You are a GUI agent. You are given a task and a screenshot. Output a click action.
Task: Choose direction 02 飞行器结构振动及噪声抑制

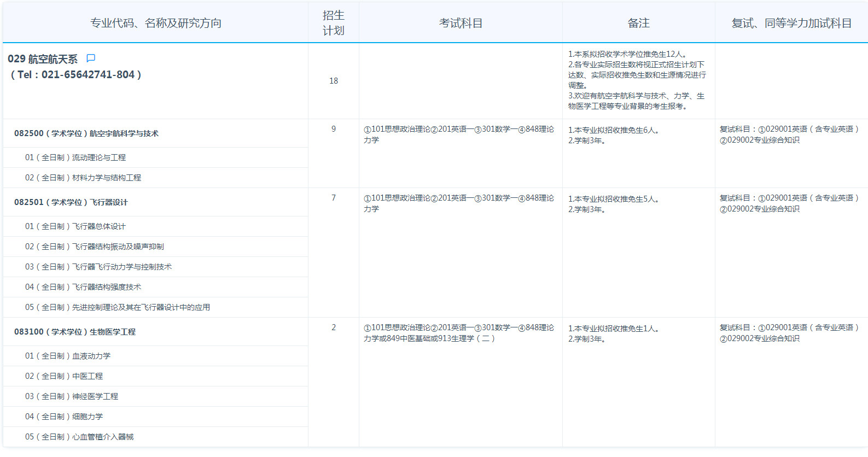tap(95, 247)
